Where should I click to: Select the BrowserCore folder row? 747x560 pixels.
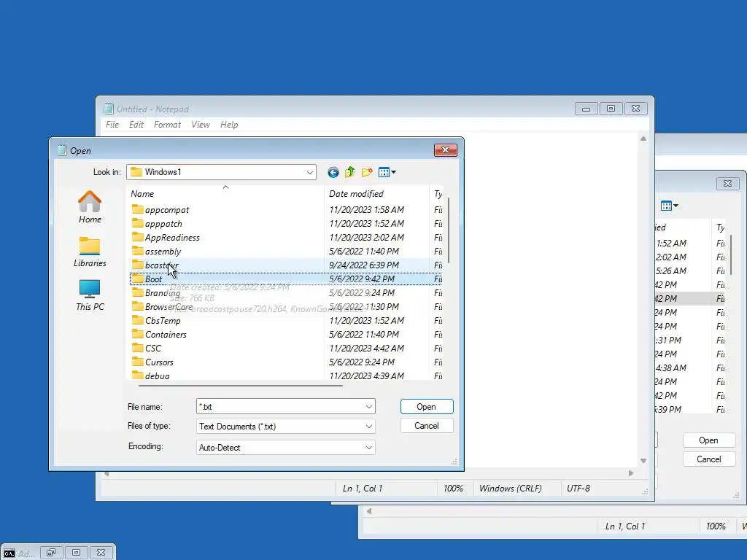pos(286,307)
